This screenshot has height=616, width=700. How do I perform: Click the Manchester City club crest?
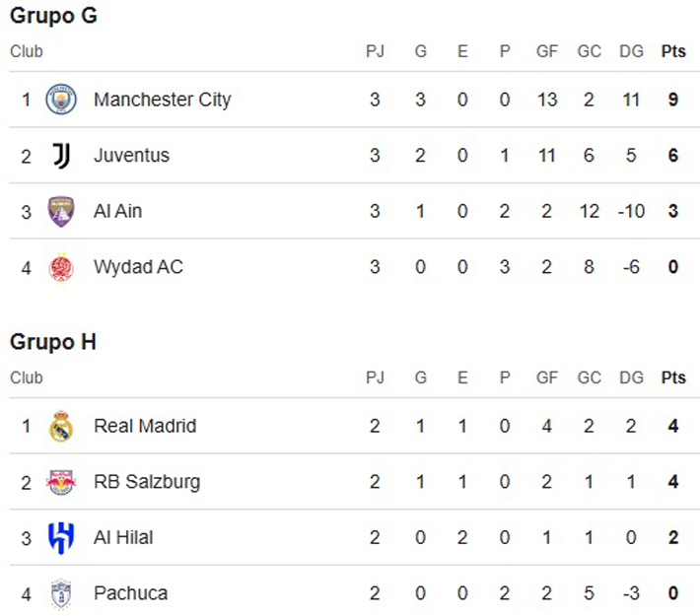pos(61,100)
